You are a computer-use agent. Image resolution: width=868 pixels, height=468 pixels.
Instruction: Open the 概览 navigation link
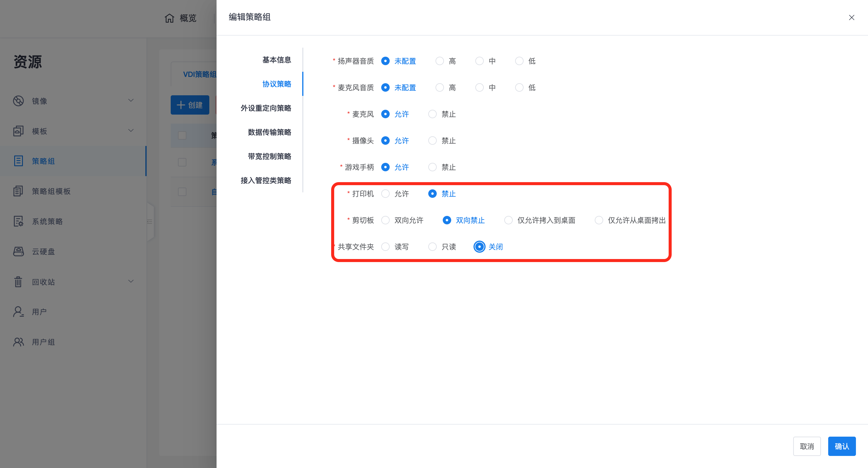[188, 18]
